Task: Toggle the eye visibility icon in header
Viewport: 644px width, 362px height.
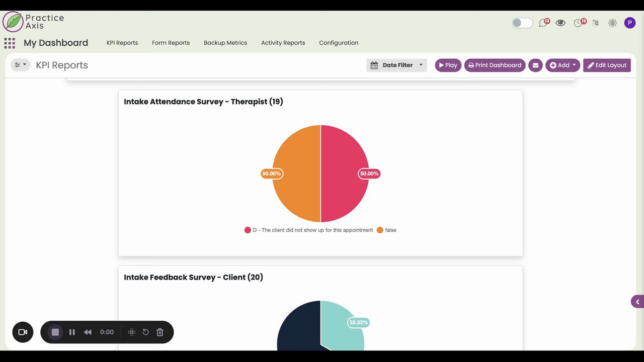Action: 560,23
